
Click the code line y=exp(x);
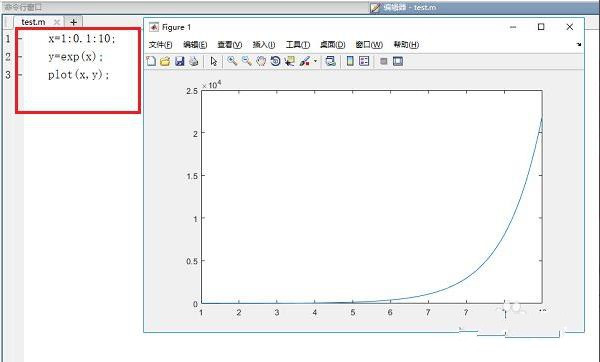tap(76, 57)
